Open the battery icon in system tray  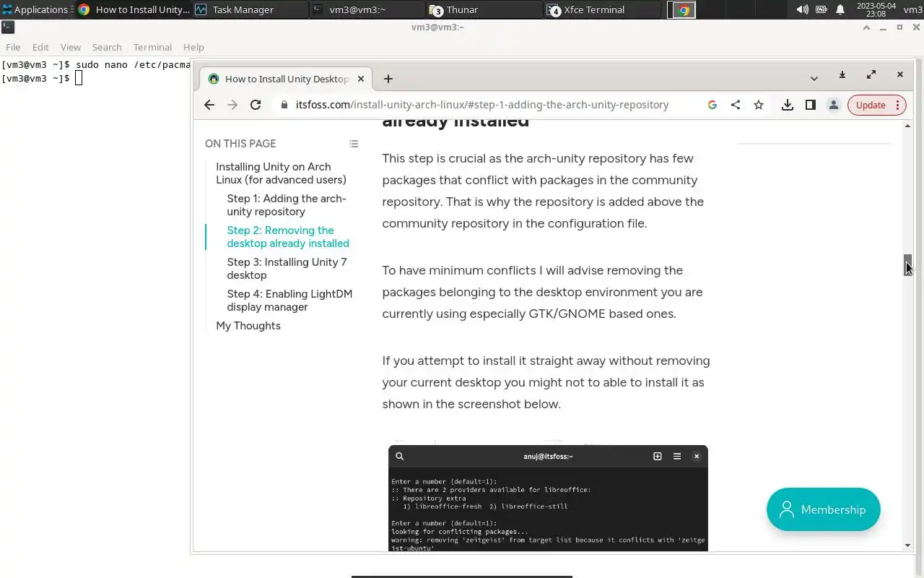[x=821, y=9]
